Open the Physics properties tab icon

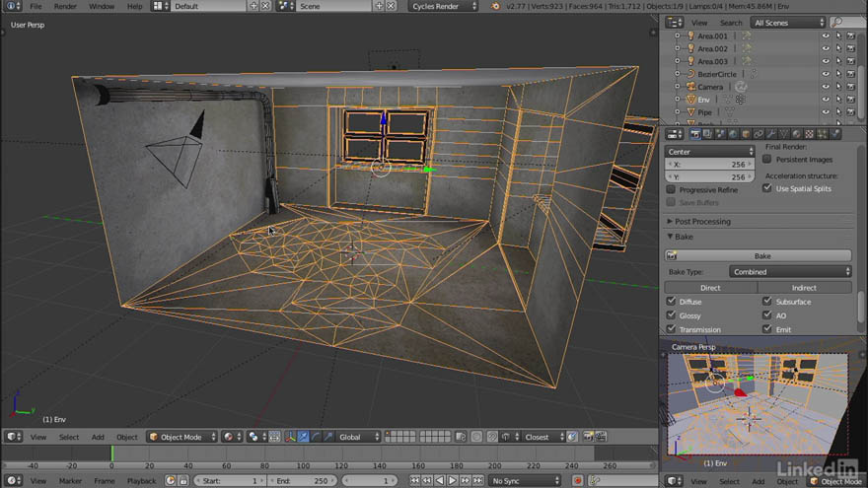tap(834, 134)
